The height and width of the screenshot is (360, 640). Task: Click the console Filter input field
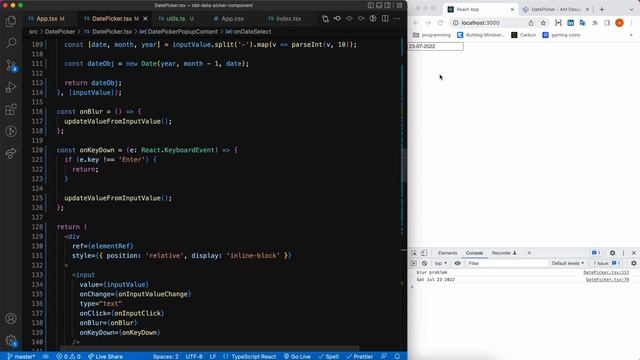point(506,263)
